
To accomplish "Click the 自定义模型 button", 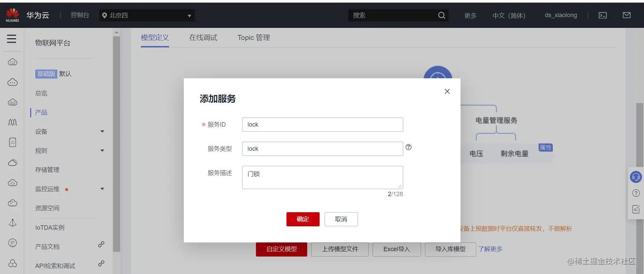I will click(282, 249).
